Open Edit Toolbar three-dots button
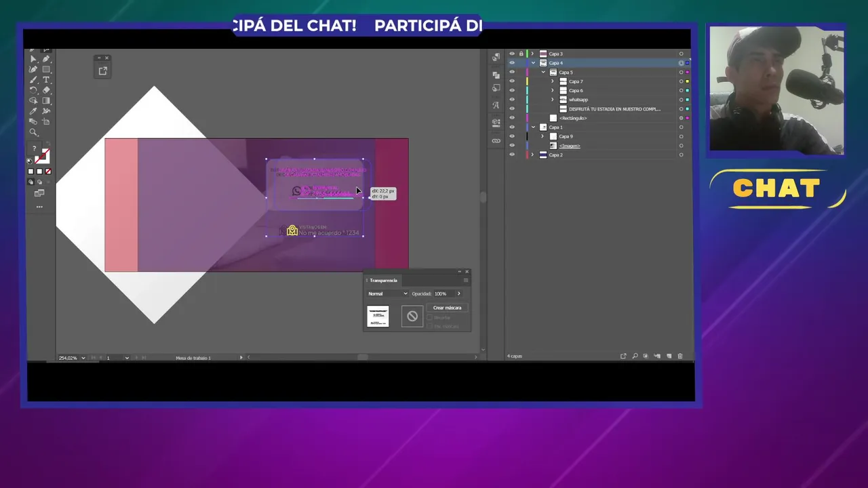The height and width of the screenshot is (488, 868). pyautogui.click(x=39, y=207)
